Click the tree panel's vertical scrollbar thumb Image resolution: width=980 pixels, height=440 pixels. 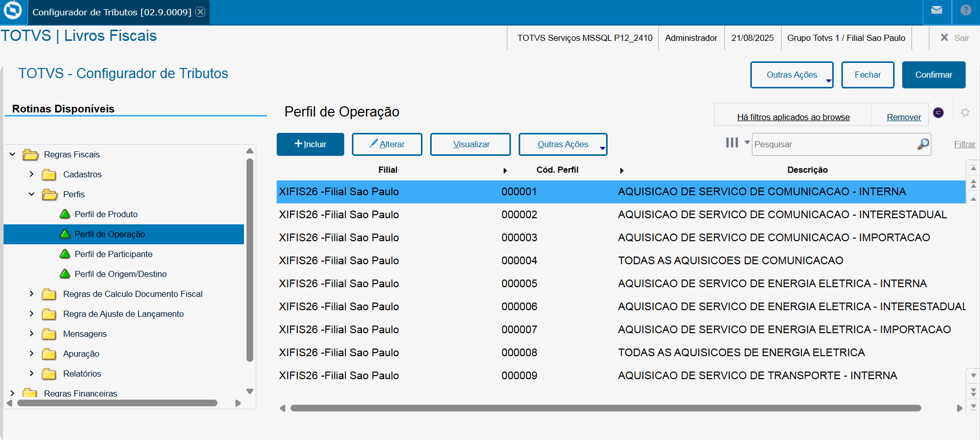click(250, 260)
